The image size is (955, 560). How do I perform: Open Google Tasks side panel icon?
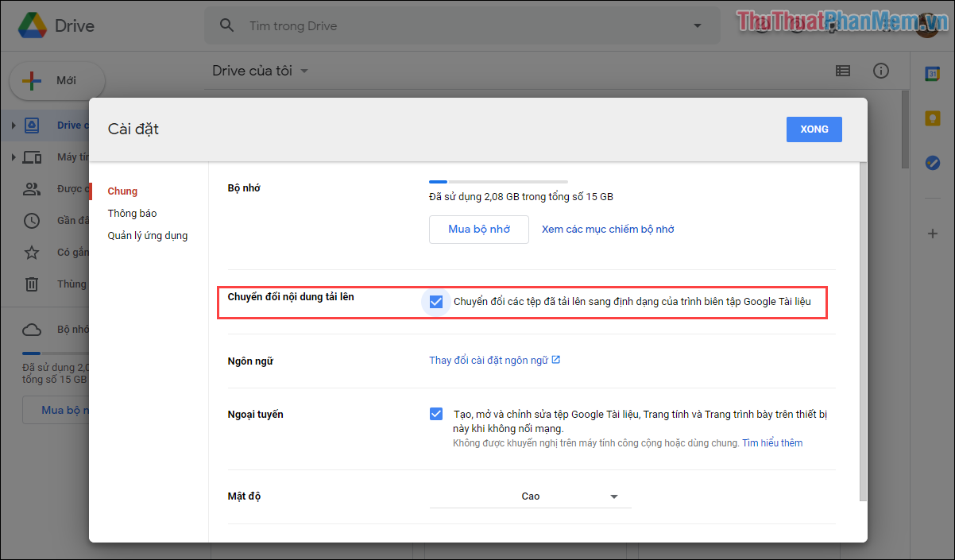[933, 163]
